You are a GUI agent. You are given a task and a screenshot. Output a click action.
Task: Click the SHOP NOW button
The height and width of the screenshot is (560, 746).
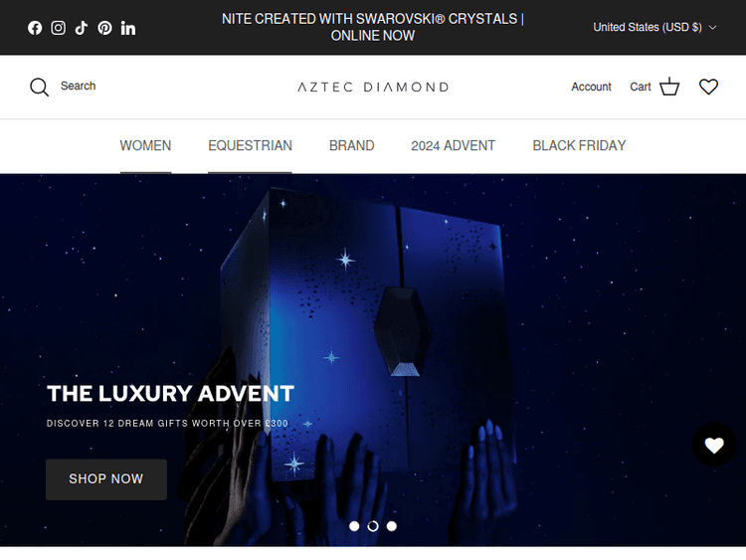(106, 479)
